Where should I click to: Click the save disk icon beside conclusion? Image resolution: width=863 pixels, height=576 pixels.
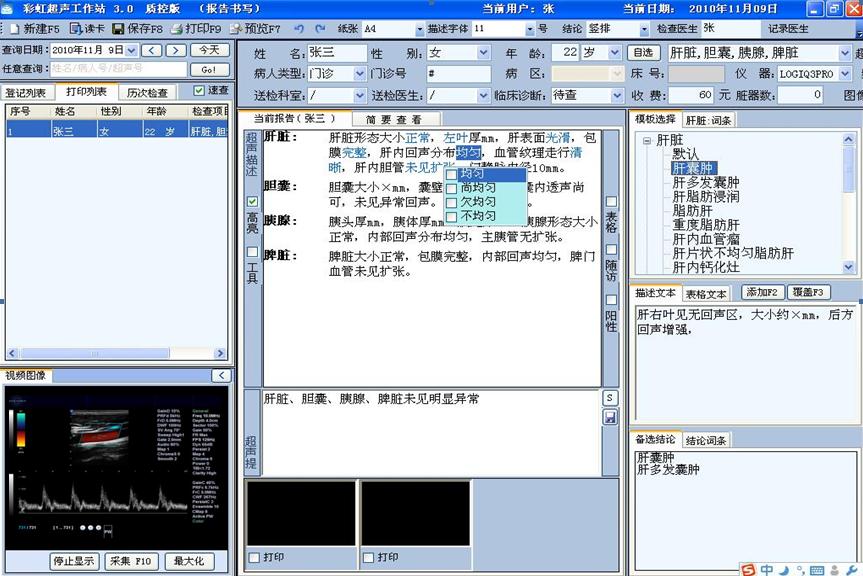tap(610, 418)
